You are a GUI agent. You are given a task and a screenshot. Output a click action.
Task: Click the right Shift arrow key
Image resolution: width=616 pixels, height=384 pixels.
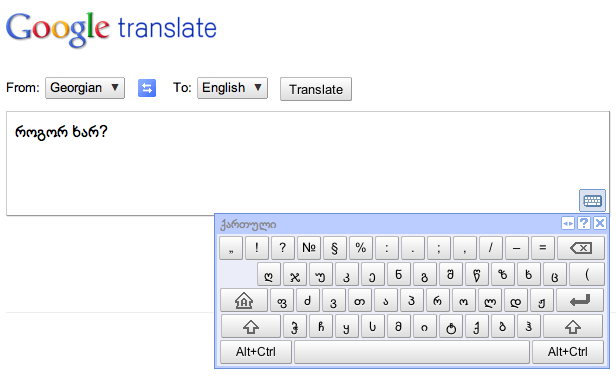(x=573, y=327)
